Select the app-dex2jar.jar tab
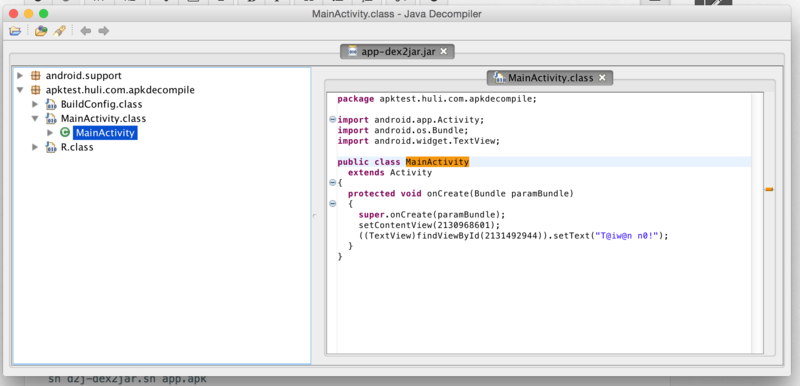 pos(397,51)
